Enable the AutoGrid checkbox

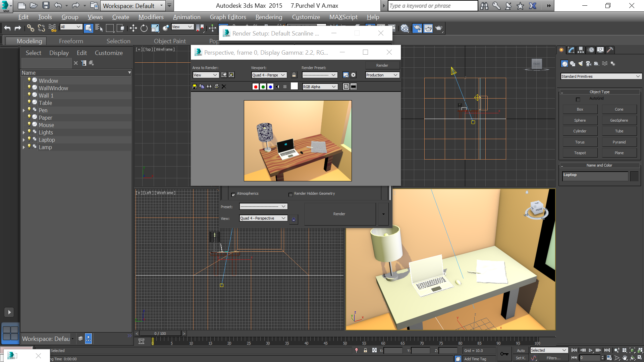578,100
